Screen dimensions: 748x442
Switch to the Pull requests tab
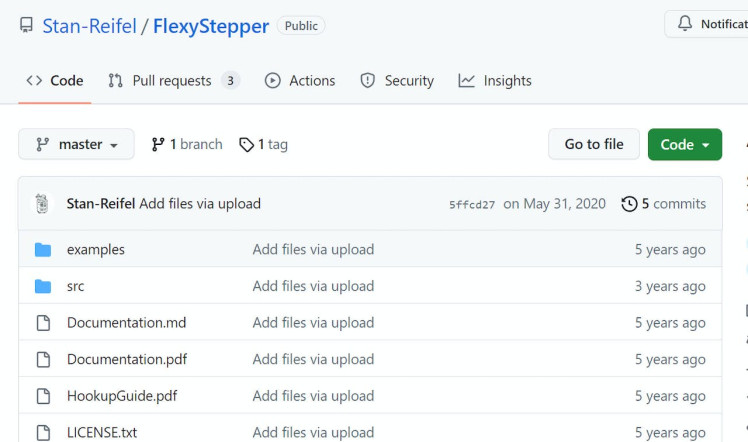pyautogui.click(x=173, y=81)
